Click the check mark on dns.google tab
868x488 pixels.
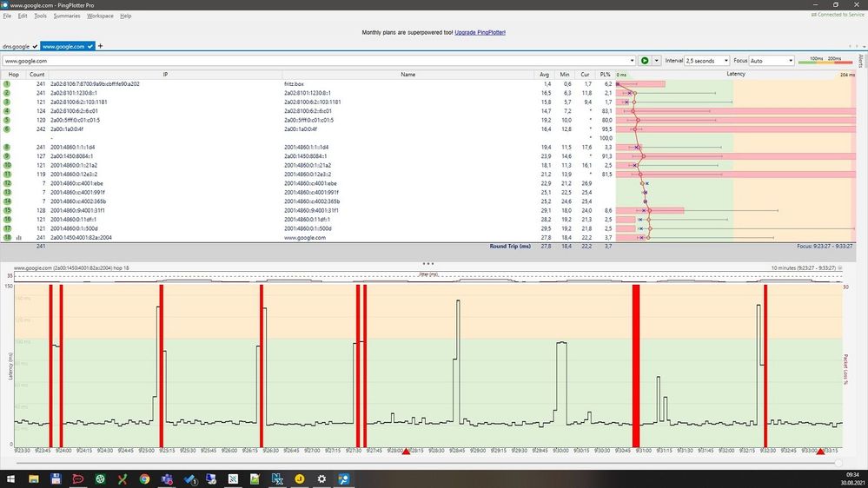click(x=35, y=47)
